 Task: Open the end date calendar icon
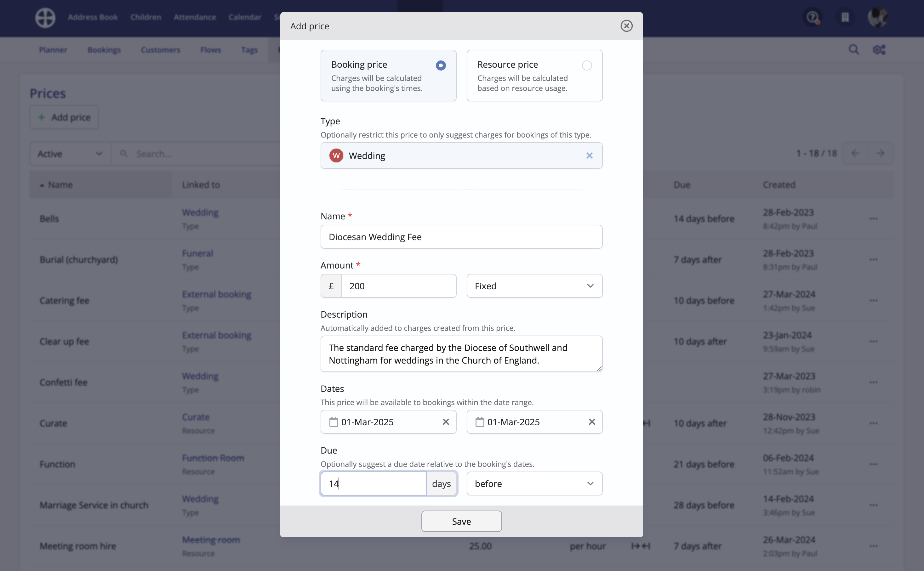coord(480,422)
